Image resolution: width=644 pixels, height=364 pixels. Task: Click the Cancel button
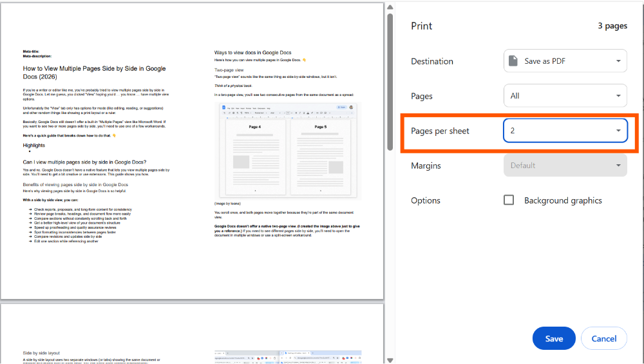(x=604, y=338)
